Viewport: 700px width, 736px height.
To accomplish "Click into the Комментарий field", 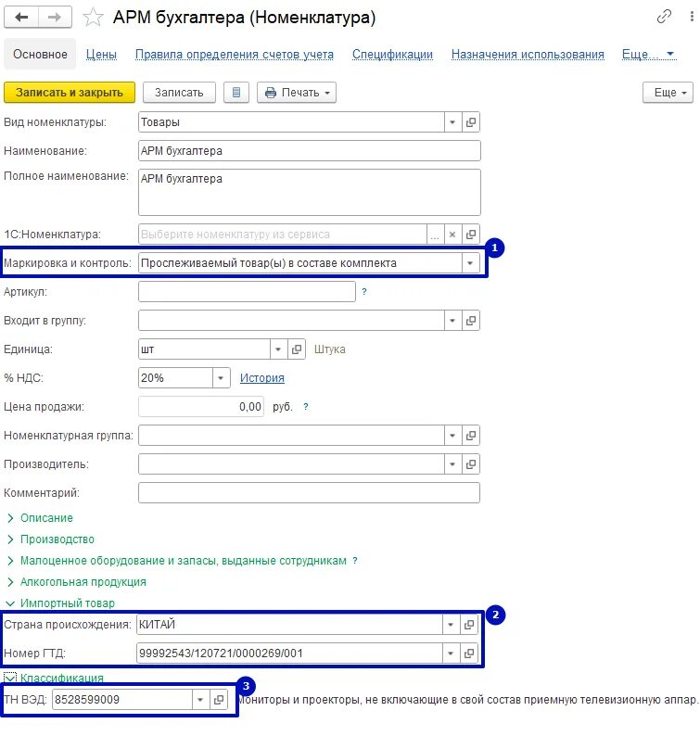I will (309, 493).
